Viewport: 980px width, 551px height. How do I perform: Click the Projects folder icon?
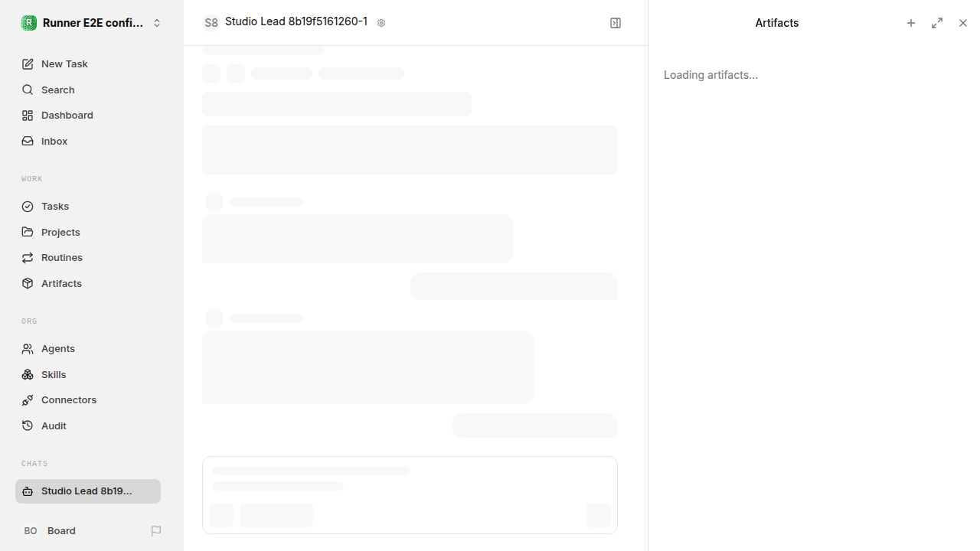pyautogui.click(x=28, y=232)
